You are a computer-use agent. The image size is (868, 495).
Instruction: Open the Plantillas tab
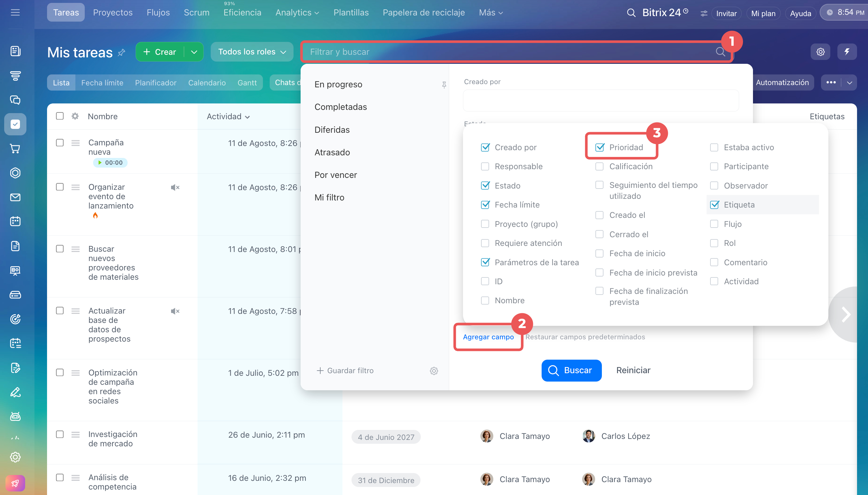click(351, 13)
